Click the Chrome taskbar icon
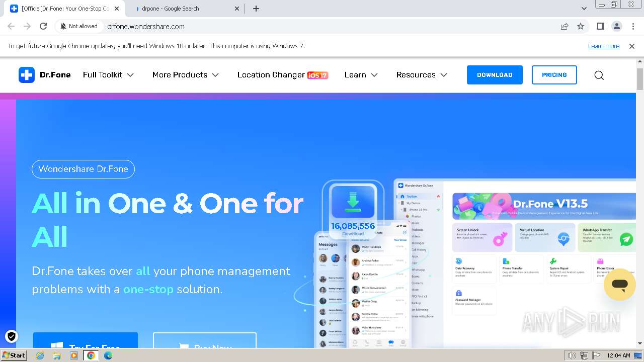Image resolution: width=644 pixels, height=362 pixels. click(91, 355)
